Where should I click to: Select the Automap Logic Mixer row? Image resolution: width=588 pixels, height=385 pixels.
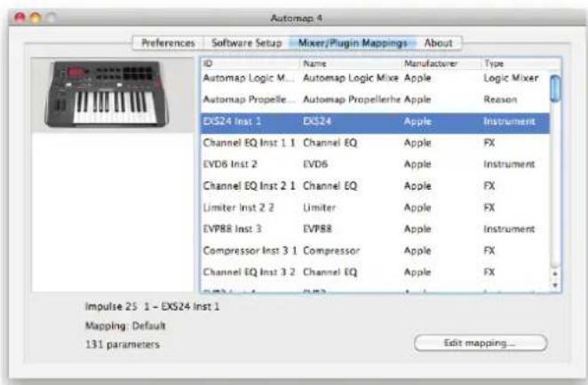[375, 78]
